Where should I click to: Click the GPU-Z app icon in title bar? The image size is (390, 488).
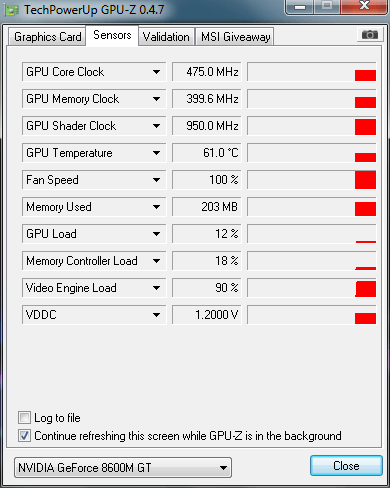click(x=12, y=11)
